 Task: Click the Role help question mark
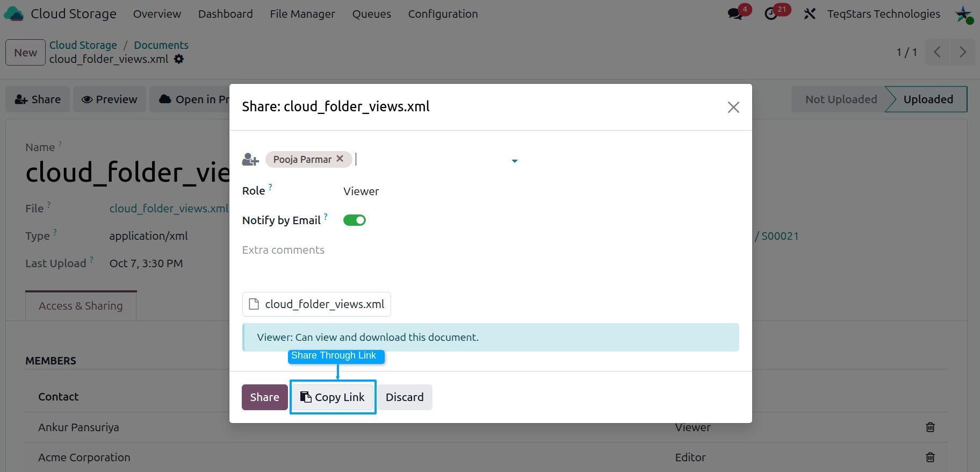pyautogui.click(x=270, y=187)
